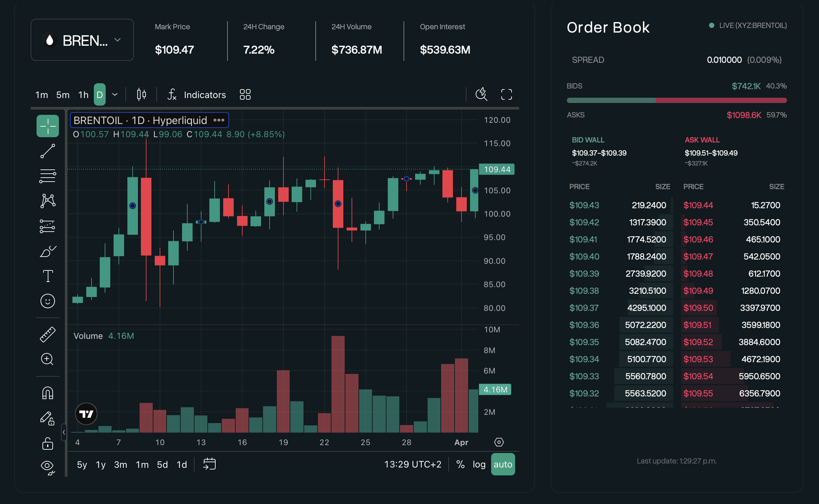The height and width of the screenshot is (504, 819).
Task: Select the text annotation tool
Action: click(48, 276)
